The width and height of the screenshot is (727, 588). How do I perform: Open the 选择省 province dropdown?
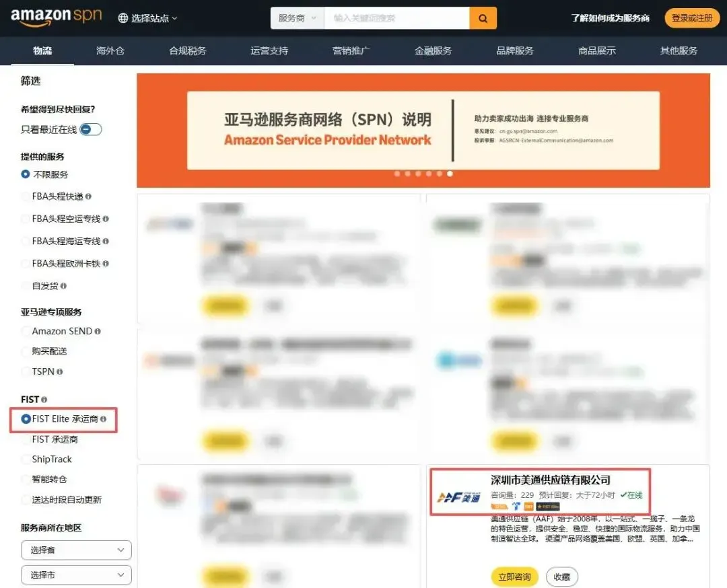point(77,550)
